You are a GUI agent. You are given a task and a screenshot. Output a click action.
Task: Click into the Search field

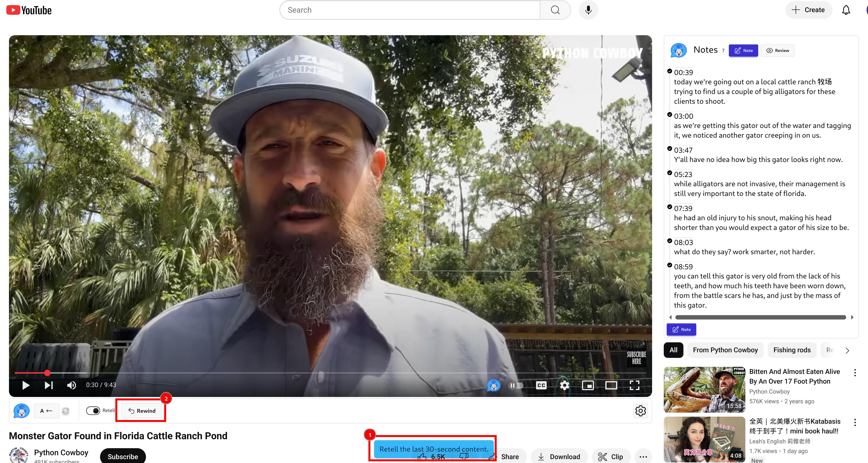(410, 10)
